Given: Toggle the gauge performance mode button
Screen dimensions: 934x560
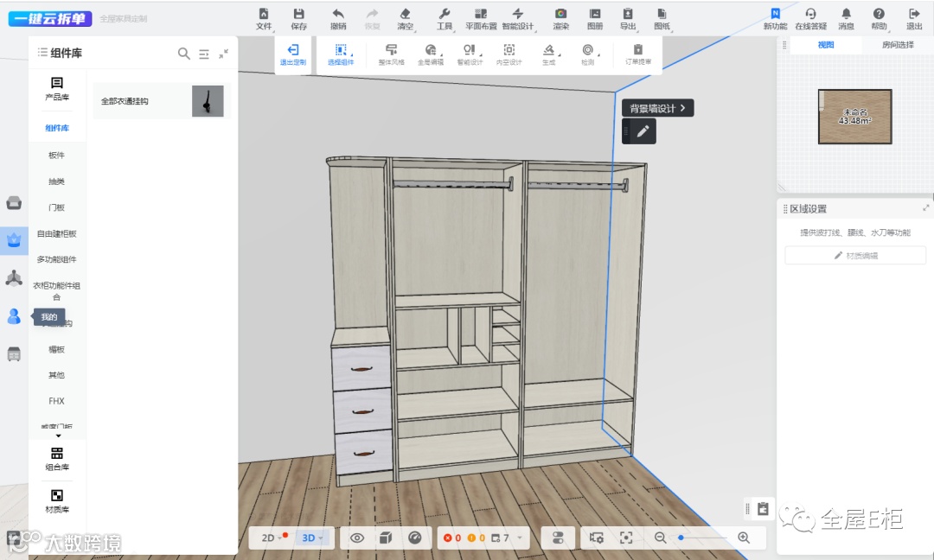Looking at the screenshot, I should pyautogui.click(x=414, y=538).
